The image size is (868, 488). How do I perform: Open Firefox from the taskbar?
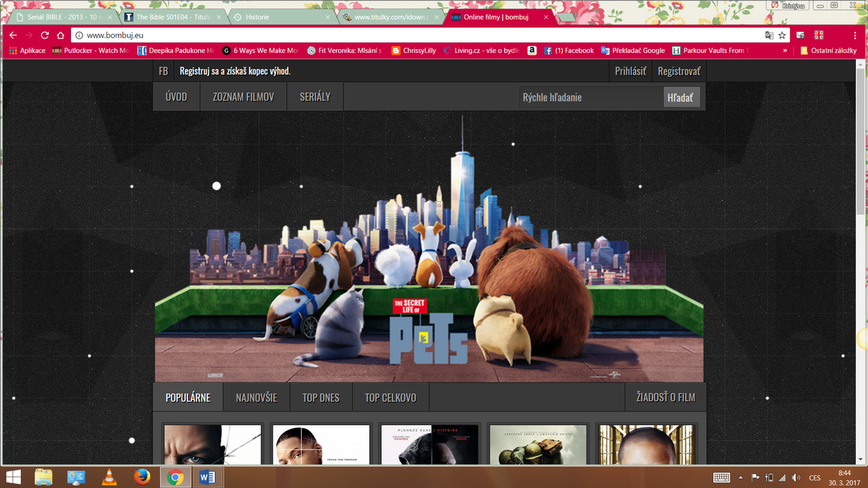(142, 477)
